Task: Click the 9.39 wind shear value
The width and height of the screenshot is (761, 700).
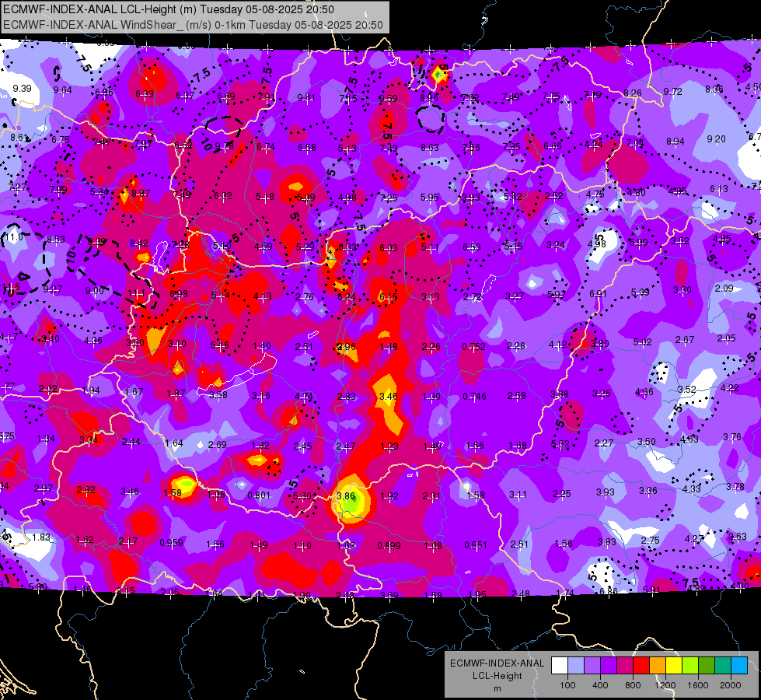Action: point(23,89)
